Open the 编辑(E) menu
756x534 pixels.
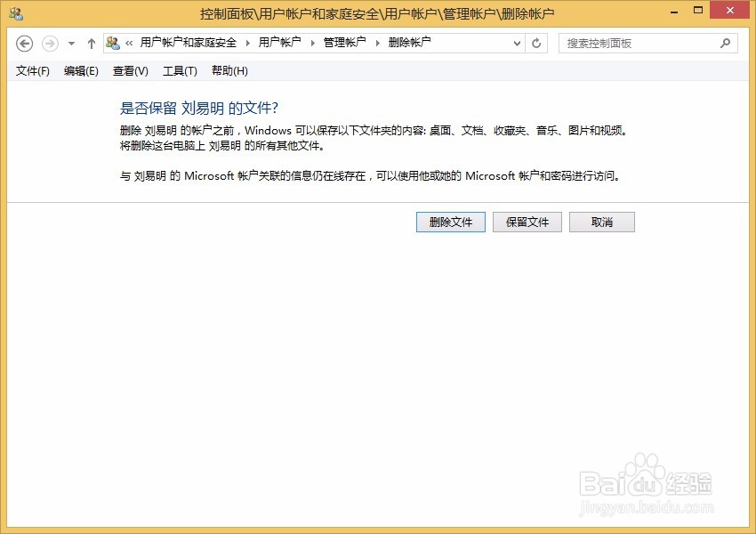[x=81, y=71]
